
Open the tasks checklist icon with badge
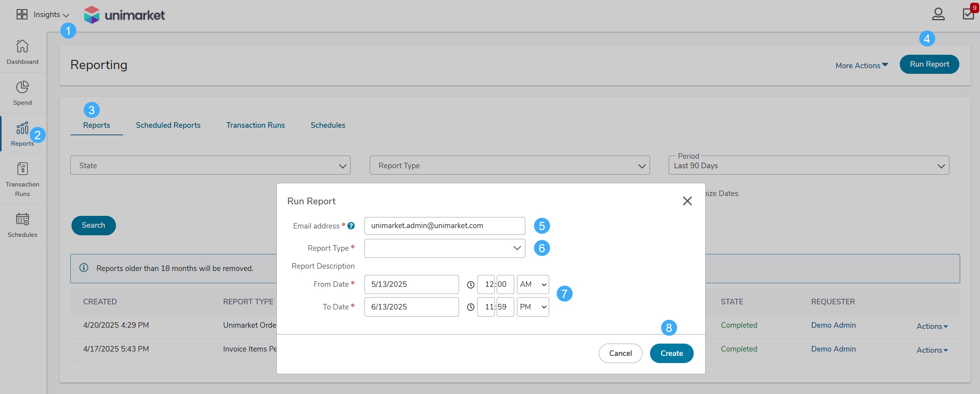[968, 13]
